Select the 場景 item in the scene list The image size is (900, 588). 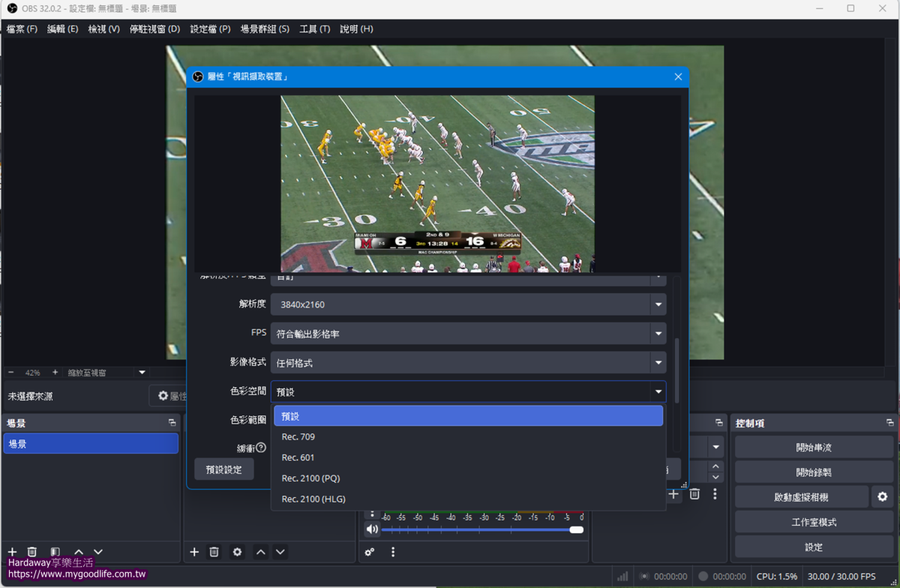click(90, 444)
